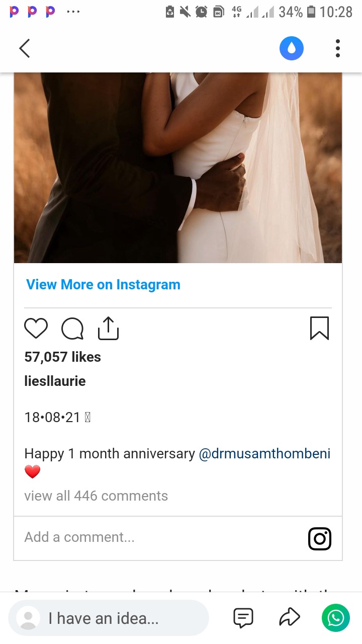Tap the Add a comment field
Viewport: 362px width, 644px height.
[x=160, y=537]
